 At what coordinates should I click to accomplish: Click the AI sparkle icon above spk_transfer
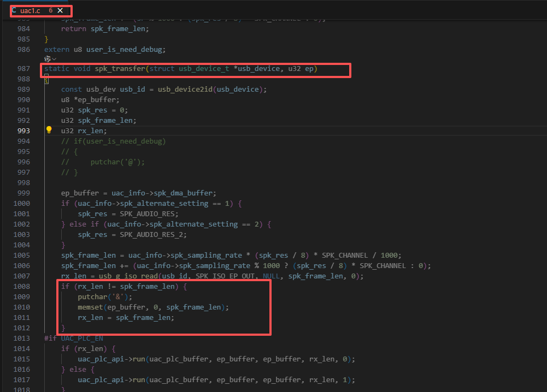click(x=48, y=59)
